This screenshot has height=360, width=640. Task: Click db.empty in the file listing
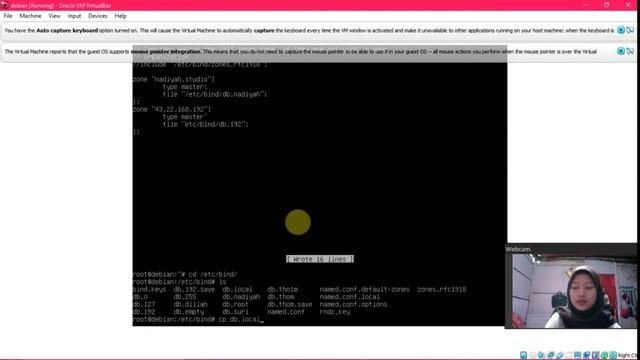[x=189, y=312]
